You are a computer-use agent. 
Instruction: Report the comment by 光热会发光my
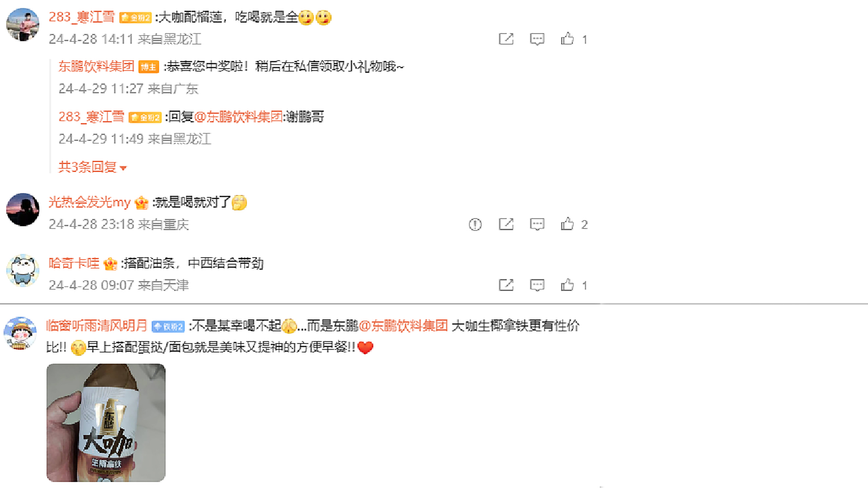[x=475, y=224]
